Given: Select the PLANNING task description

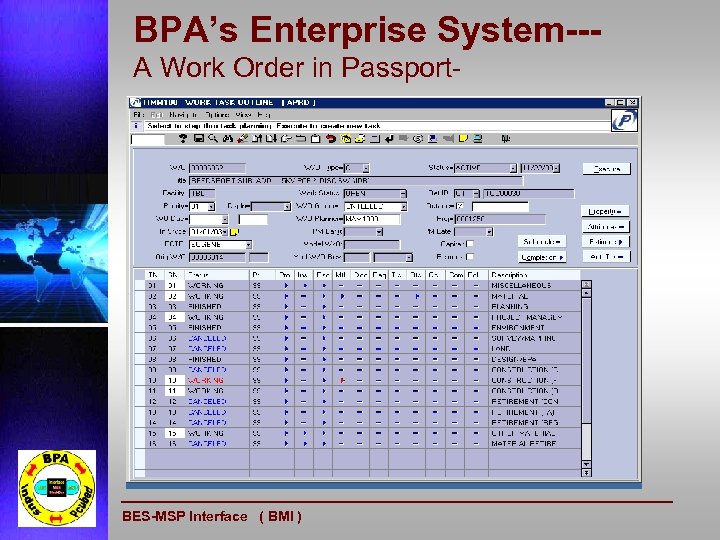Looking at the screenshot, I should pos(510,306).
